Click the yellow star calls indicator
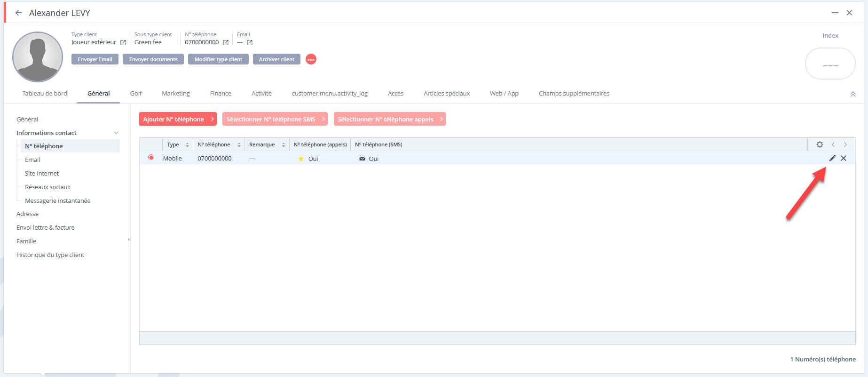This screenshot has width=868, height=377. click(301, 159)
